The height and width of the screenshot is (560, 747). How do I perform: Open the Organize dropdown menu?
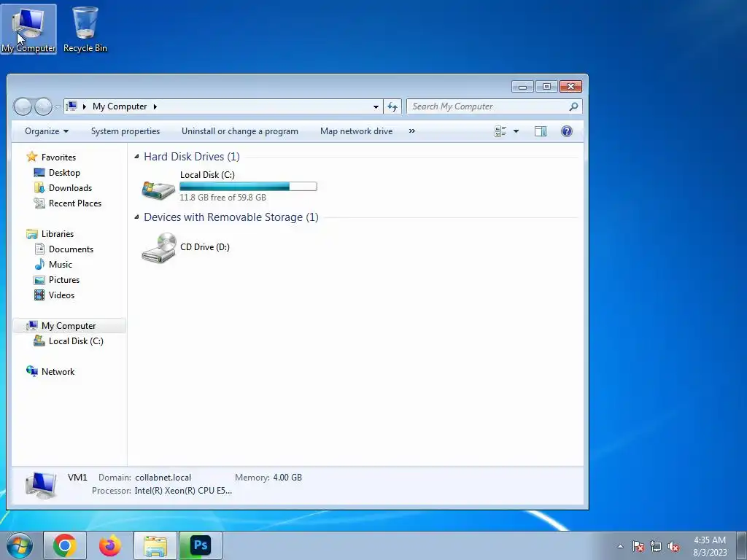[x=47, y=131]
